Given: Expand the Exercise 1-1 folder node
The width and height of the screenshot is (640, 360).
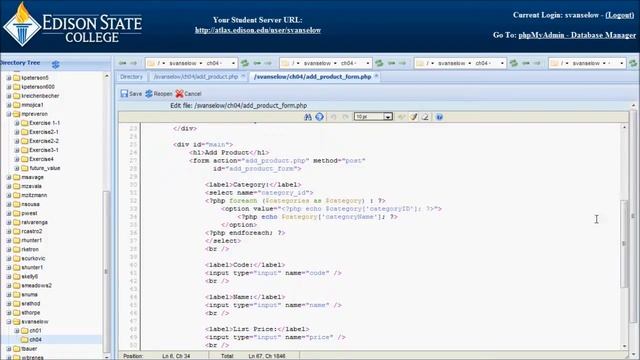Looking at the screenshot, I should pos(17,123).
